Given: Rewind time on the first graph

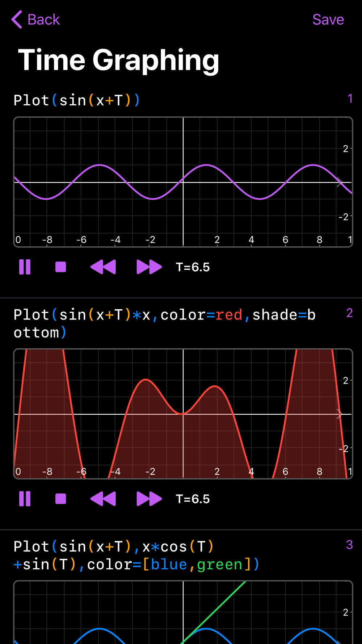Looking at the screenshot, I should [x=103, y=267].
